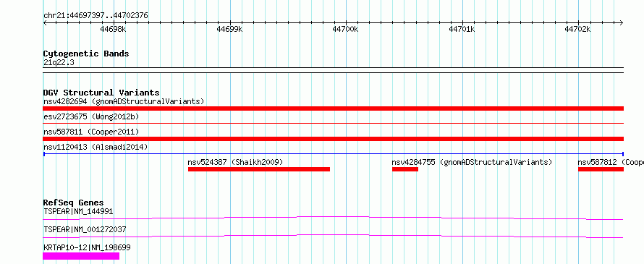
Task: Click the ruler's left arrow end
Action: click(45, 23)
